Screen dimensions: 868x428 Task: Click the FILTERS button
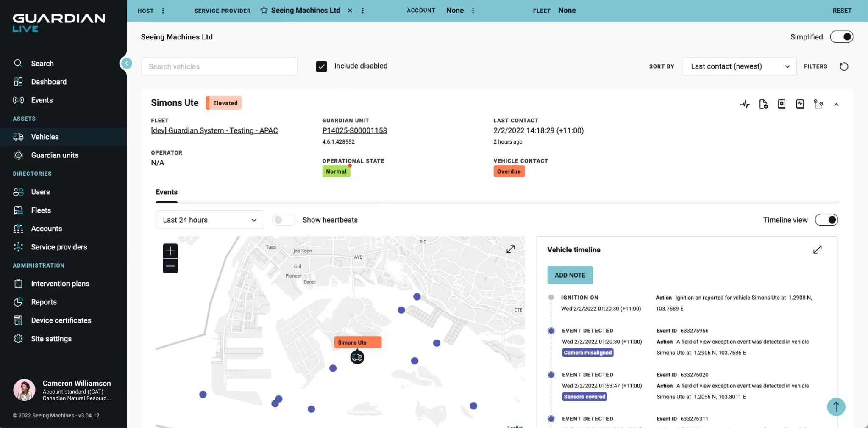click(x=815, y=66)
